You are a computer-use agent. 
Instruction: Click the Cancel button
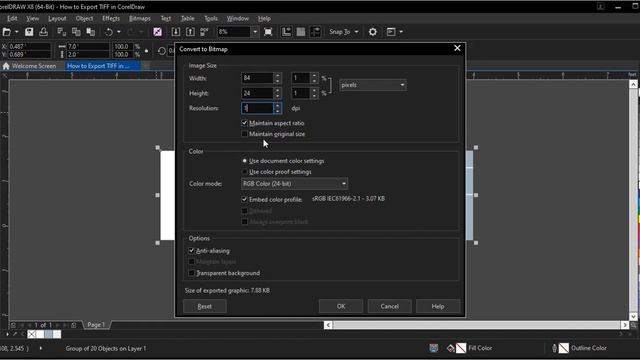(x=389, y=306)
